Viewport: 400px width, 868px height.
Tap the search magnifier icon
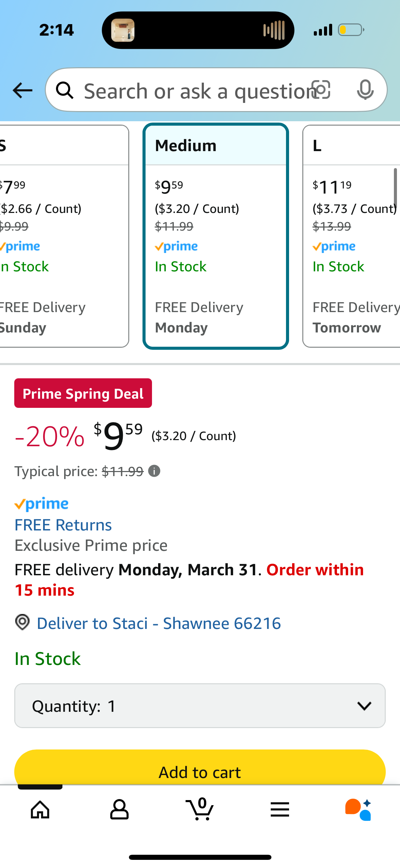64,90
